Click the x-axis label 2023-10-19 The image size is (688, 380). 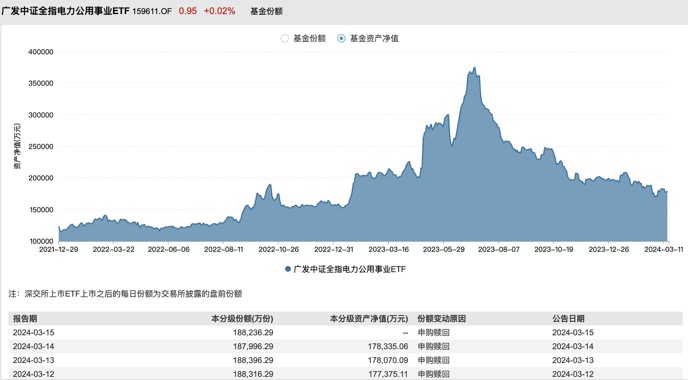click(x=554, y=249)
